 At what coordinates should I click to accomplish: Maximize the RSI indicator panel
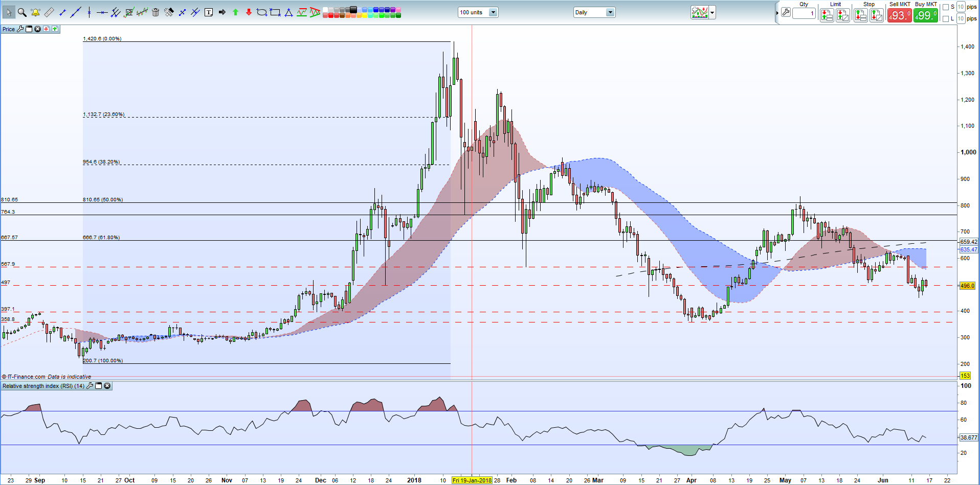coord(99,386)
